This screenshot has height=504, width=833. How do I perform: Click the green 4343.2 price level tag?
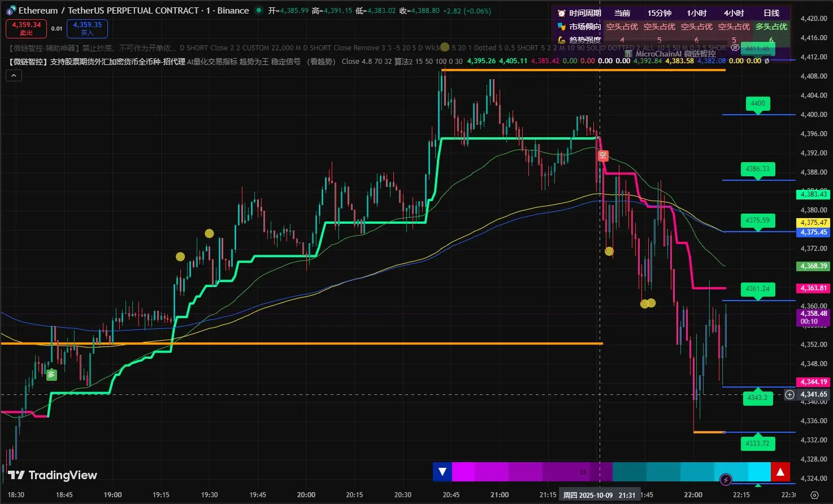click(x=757, y=397)
